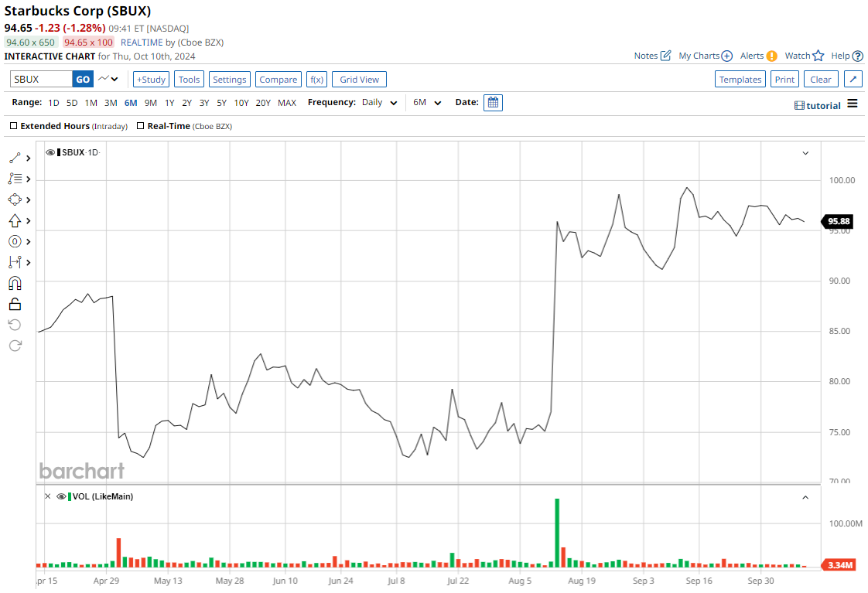Remove the VOL study with X
Image resolution: width=868 pixels, height=593 pixels.
48,496
